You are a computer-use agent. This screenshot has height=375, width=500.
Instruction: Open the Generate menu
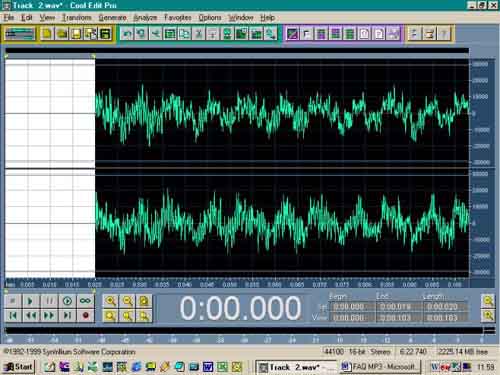click(x=112, y=17)
